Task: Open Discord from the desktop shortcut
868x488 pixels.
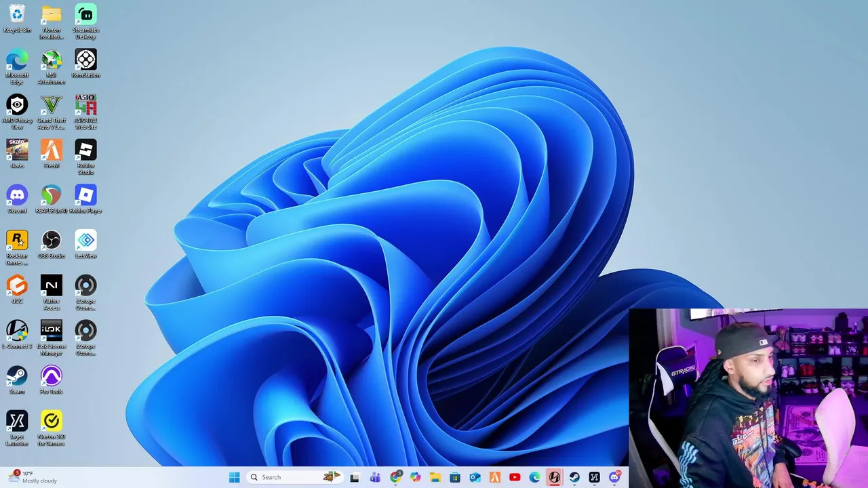Action: tap(17, 199)
